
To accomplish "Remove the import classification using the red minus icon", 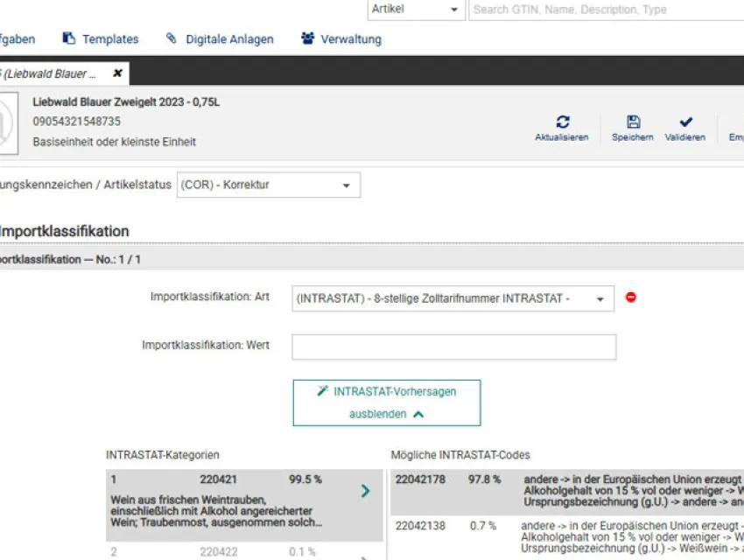I will [632, 297].
